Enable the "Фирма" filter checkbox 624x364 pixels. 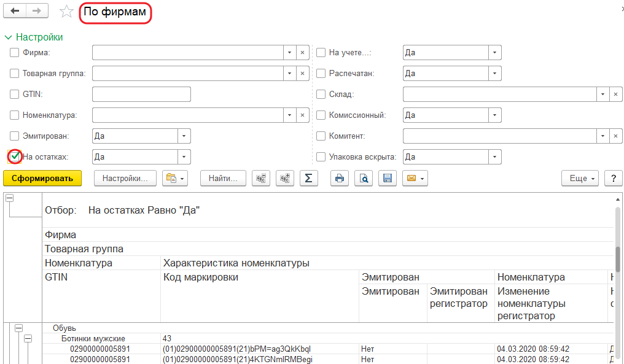[x=15, y=53]
